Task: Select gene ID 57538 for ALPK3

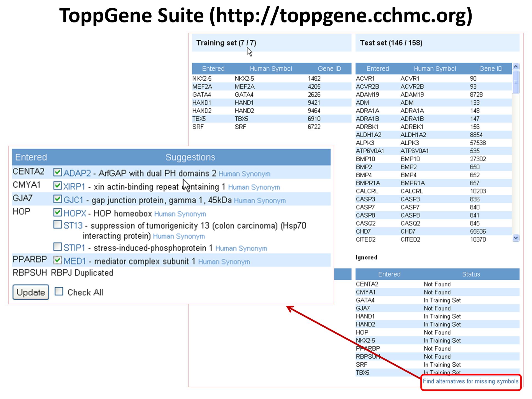Action: point(478,143)
